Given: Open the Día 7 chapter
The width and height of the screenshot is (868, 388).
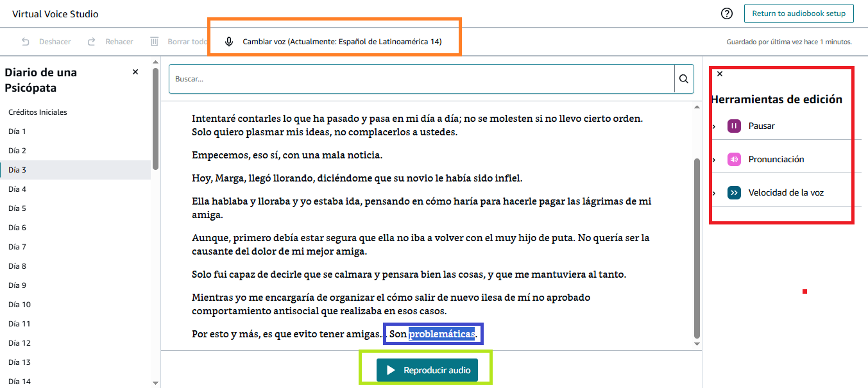Looking at the screenshot, I should [17, 247].
